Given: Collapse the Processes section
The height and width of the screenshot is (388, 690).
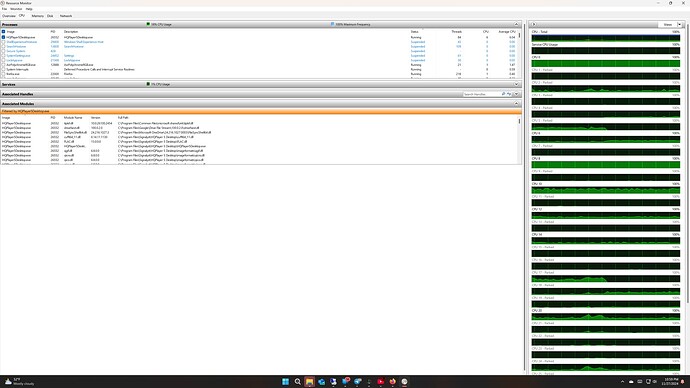Looking at the screenshot, I should pyautogui.click(x=516, y=25).
